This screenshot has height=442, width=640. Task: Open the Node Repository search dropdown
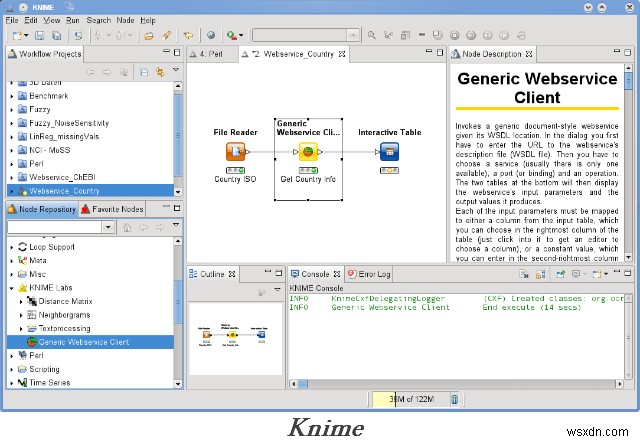(x=108, y=227)
